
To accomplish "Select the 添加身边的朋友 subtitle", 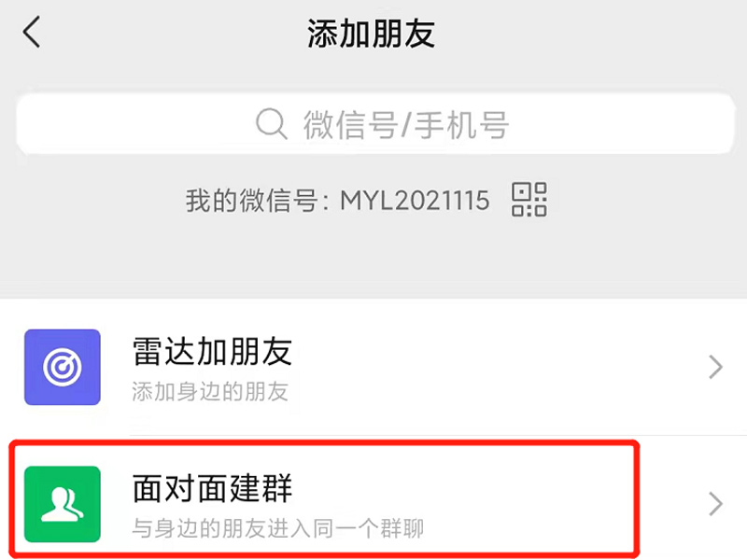I will click(210, 392).
